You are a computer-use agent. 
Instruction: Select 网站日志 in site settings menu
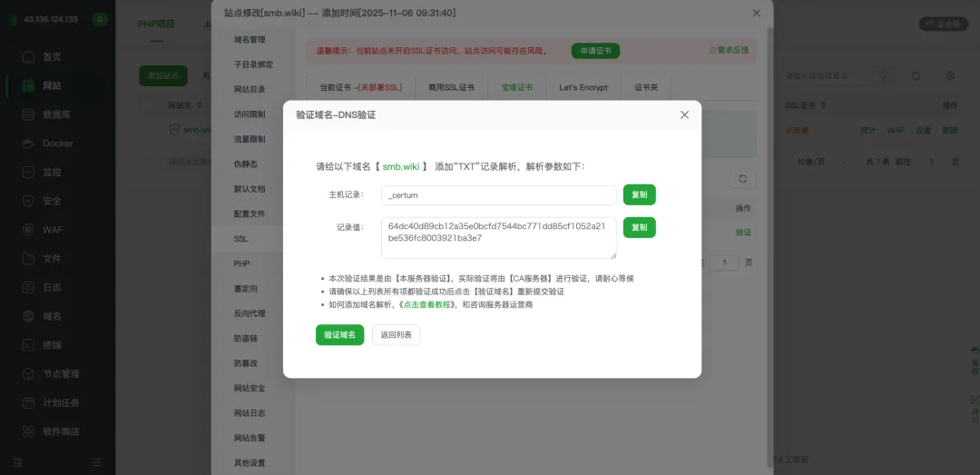[250, 413]
